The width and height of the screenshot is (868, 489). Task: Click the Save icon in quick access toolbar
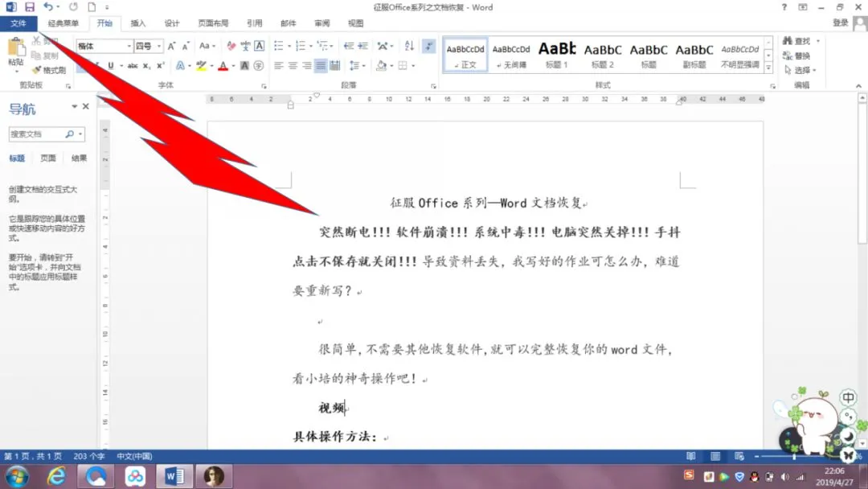30,7
